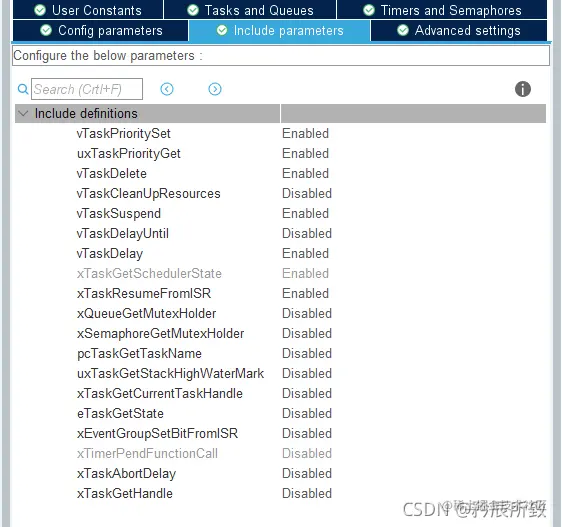Viewport: 562px width, 527px height.
Task: Open xQueueGetMutexHolder Disabled value
Action: click(307, 313)
